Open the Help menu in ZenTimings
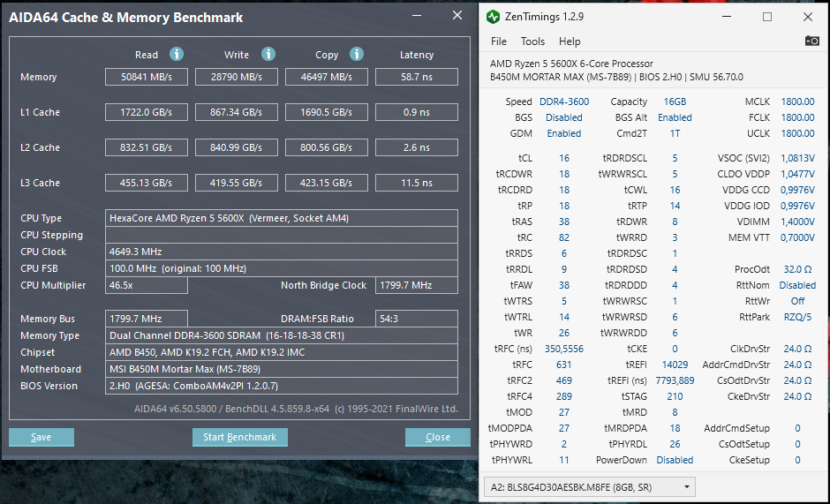 click(570, 41)
